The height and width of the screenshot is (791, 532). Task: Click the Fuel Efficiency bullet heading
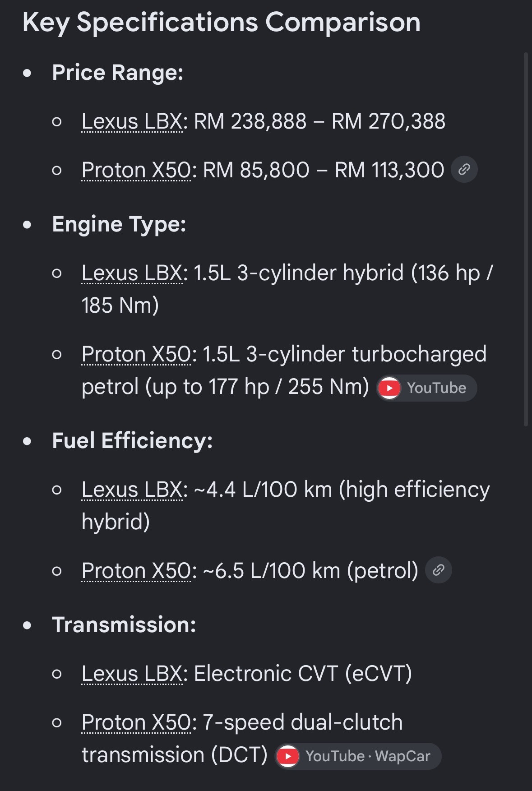click(x=132, y=441)
